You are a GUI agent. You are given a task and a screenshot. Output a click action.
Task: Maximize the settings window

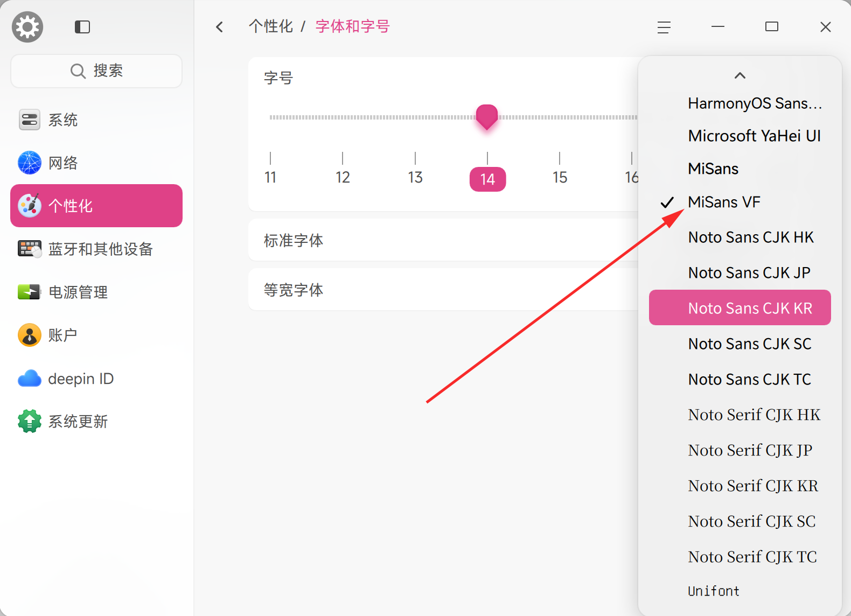pos(772,27)
